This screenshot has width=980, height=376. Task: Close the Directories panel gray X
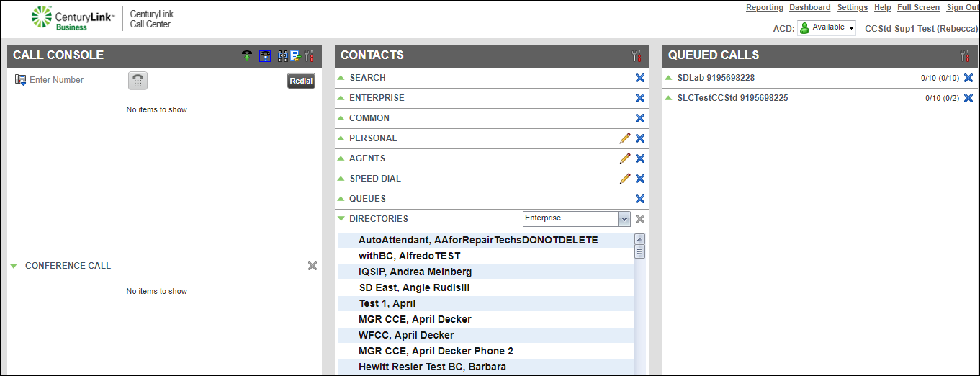pos(640,219)
